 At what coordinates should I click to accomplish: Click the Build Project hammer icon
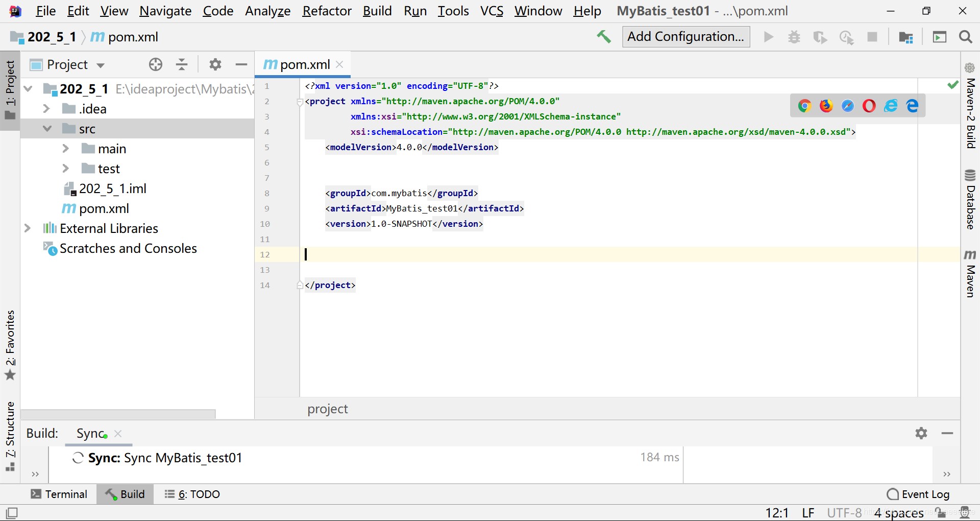[604, 37]
